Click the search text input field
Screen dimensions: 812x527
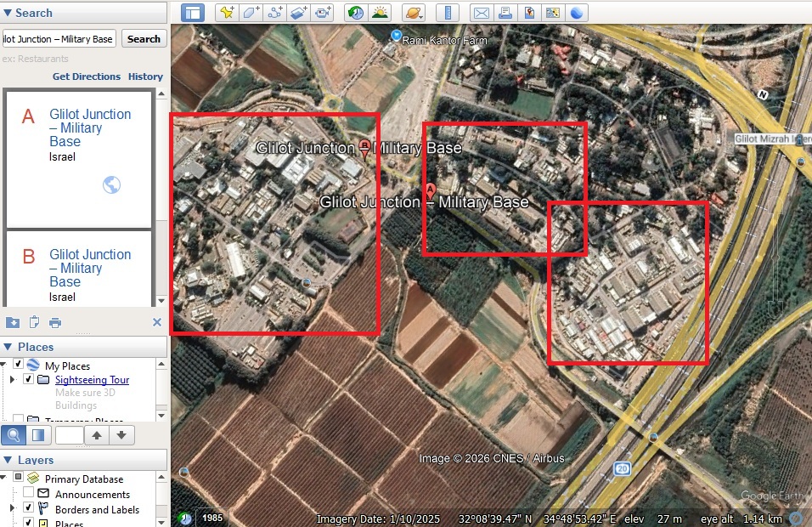pos(59,39)
